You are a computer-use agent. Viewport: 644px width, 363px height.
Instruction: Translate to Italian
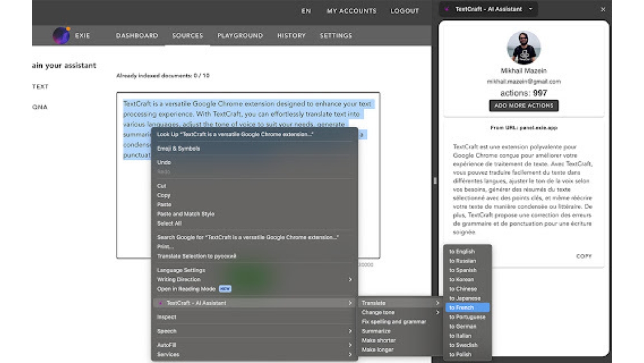tap(468, 336)
